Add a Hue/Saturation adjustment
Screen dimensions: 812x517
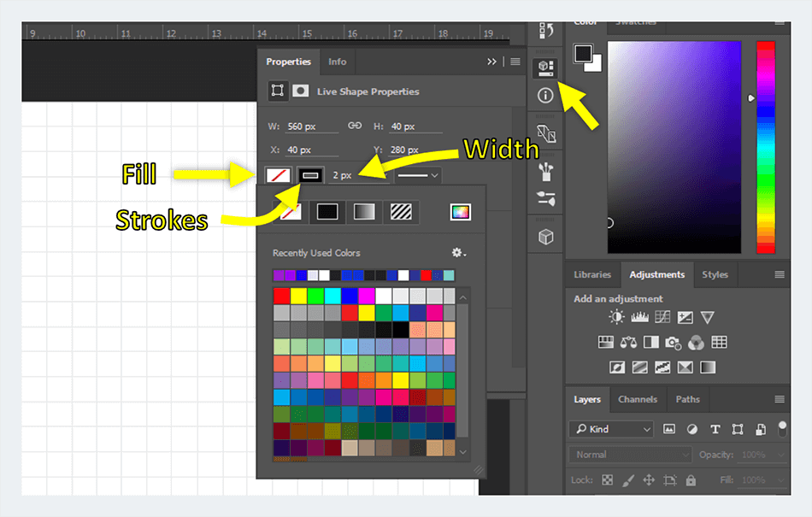coord(605,342)
